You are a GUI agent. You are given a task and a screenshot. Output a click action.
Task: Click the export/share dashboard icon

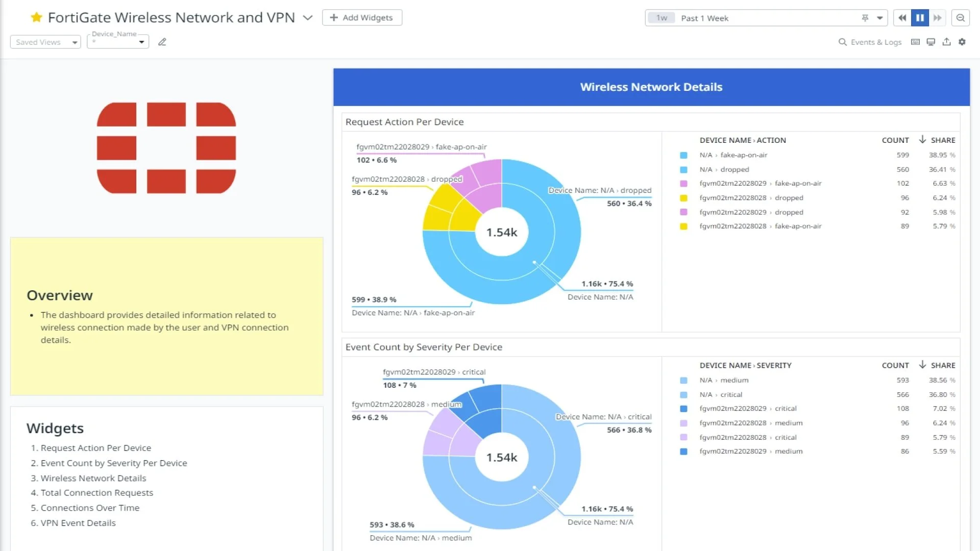[x=946, y=42]
